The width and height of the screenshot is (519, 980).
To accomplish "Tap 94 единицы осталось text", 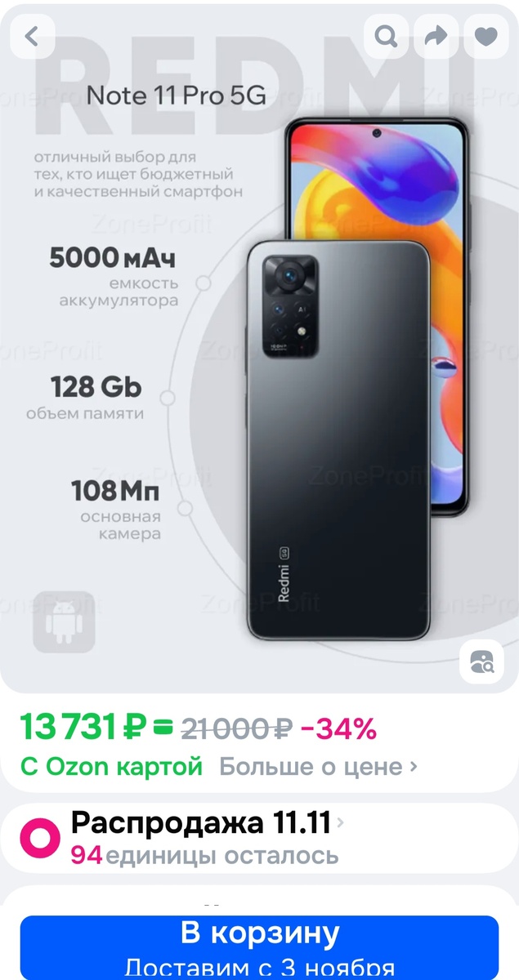I will coord(204,855).
